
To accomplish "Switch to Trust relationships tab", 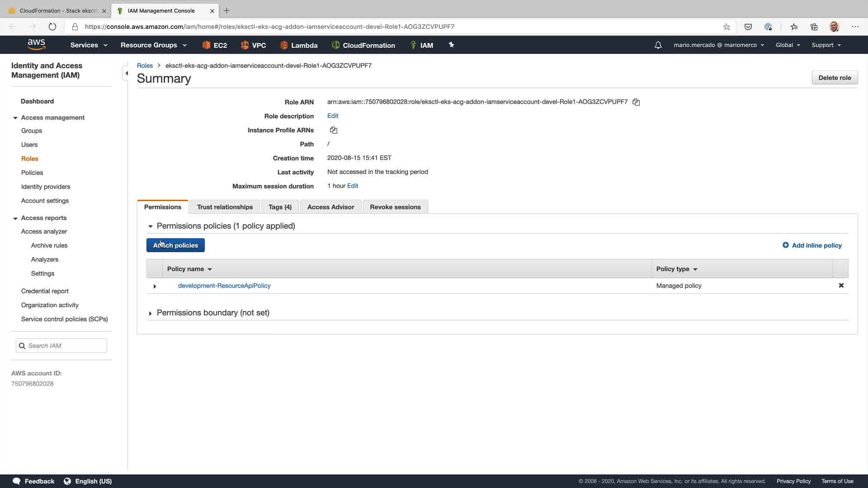I will (225, 207).
